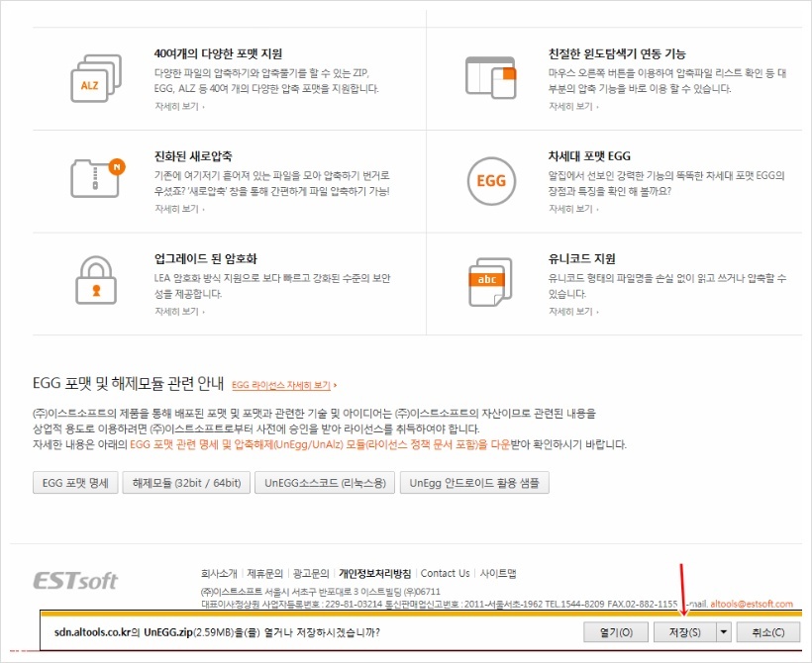This screenshot has width=812, height=663.
Task: Click 열기(O) in the download bar
Action: [616, 632]
